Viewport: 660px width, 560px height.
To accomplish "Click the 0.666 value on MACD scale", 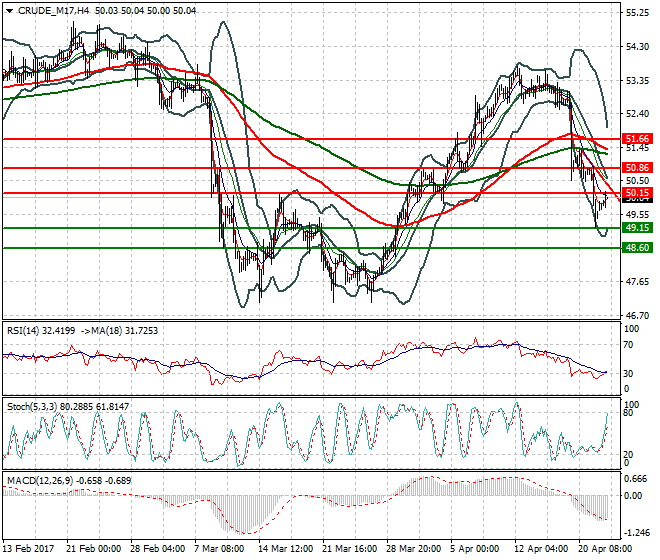I will point(636,479).
